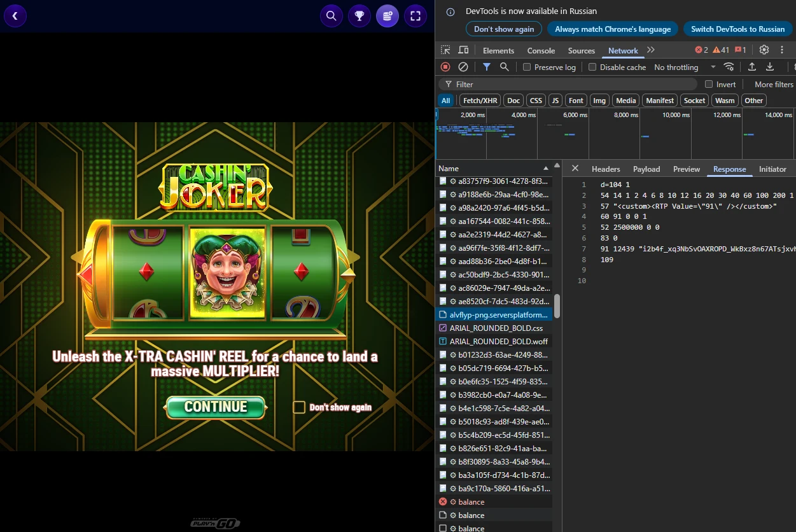Open DevTools settings gear
796x532 pixels.
pos(764,50)
